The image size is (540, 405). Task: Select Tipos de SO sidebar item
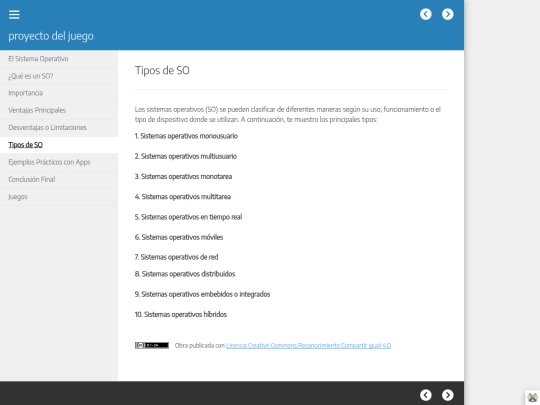(x=59, y=145)
